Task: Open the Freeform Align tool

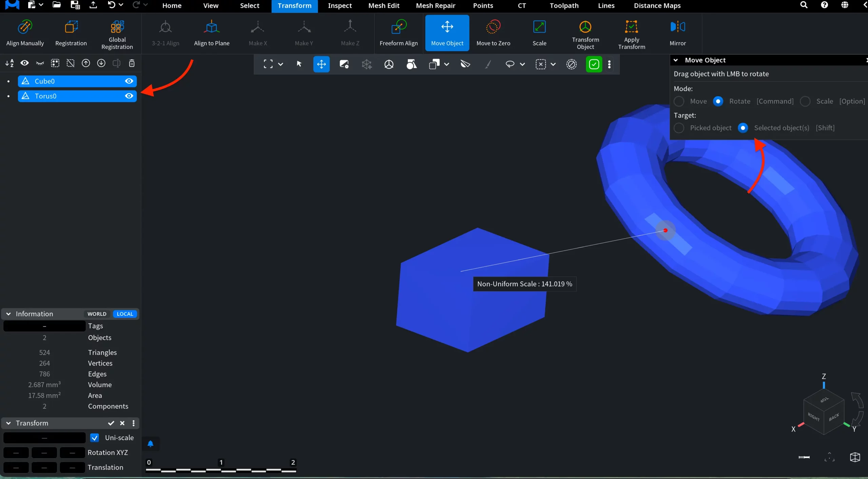Action: coord(398,33)
